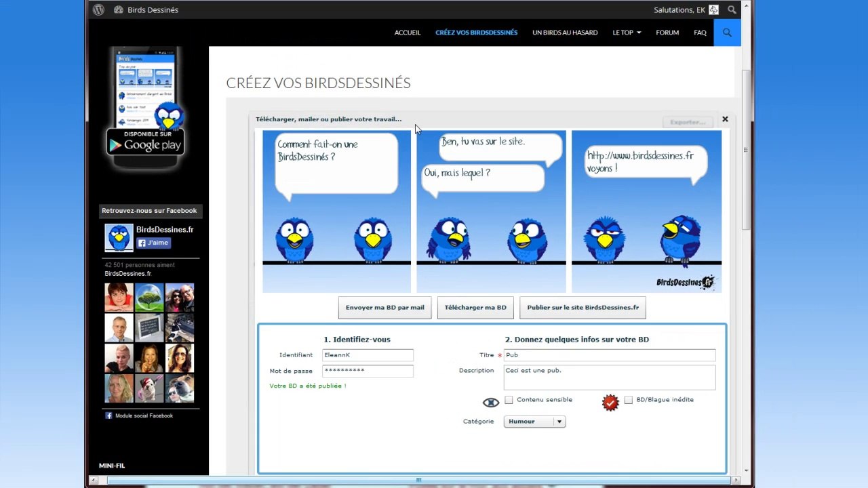Click the EK user avatar icon
868x488 pixels.
(x=713, y=9)
